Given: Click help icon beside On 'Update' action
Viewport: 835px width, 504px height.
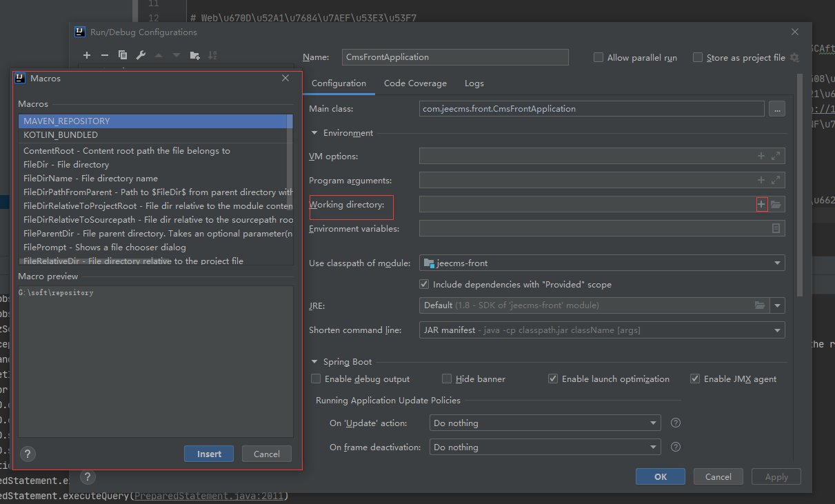Looking at the screenshot, I should [x=676, y=423].
